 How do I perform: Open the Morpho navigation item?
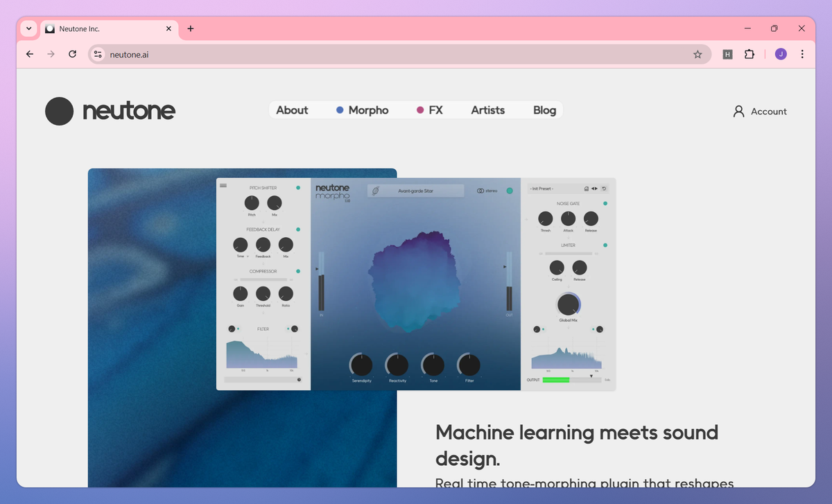tap(362, 110)
